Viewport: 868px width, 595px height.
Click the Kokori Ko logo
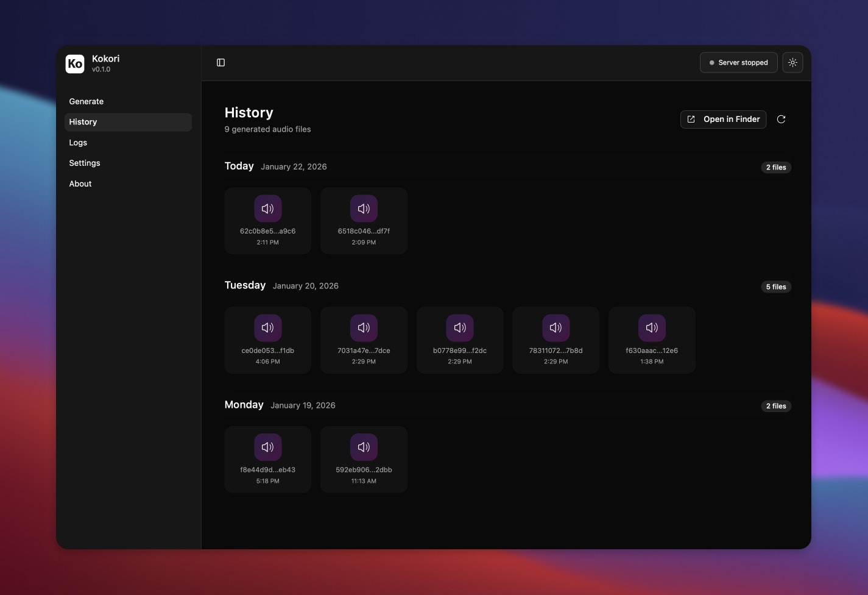[x=75, y=63]
